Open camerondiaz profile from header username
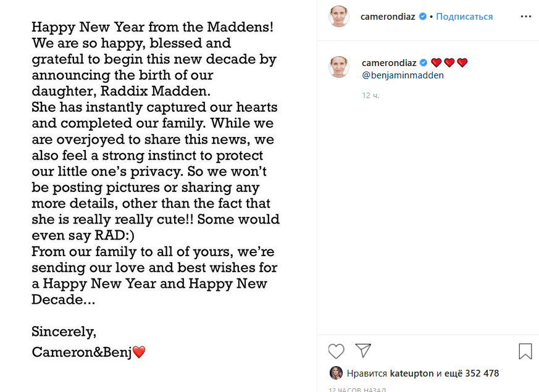The height and width of the screenshot is (392, 539). coord(389,17)
